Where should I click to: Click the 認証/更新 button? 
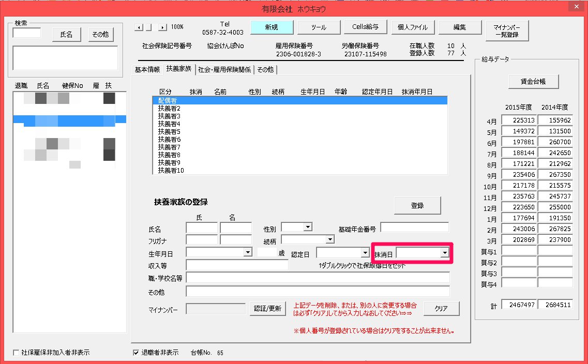268,309
